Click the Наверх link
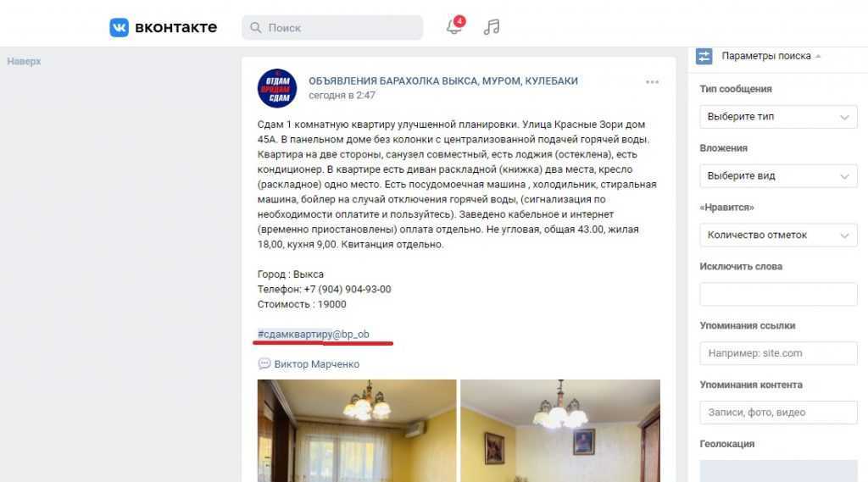 coord(24,62)
